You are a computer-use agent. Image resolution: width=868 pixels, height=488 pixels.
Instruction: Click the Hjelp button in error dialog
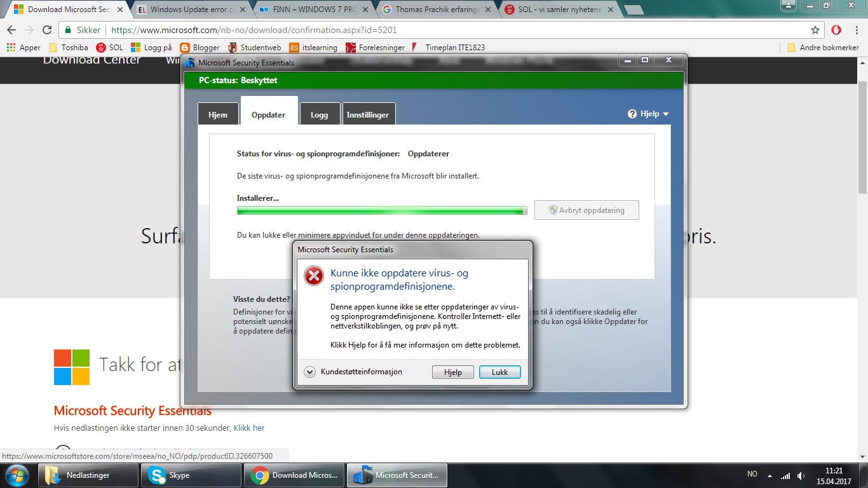pos(453,372)
